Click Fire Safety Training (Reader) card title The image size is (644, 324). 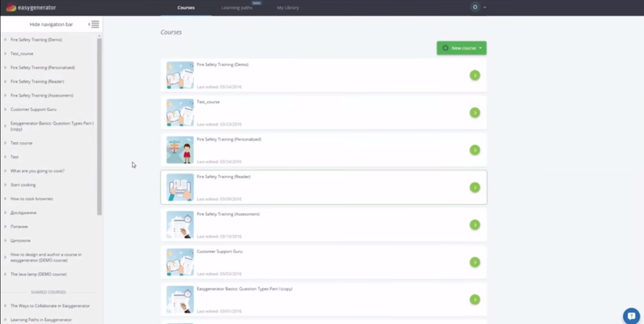point(224,177)
